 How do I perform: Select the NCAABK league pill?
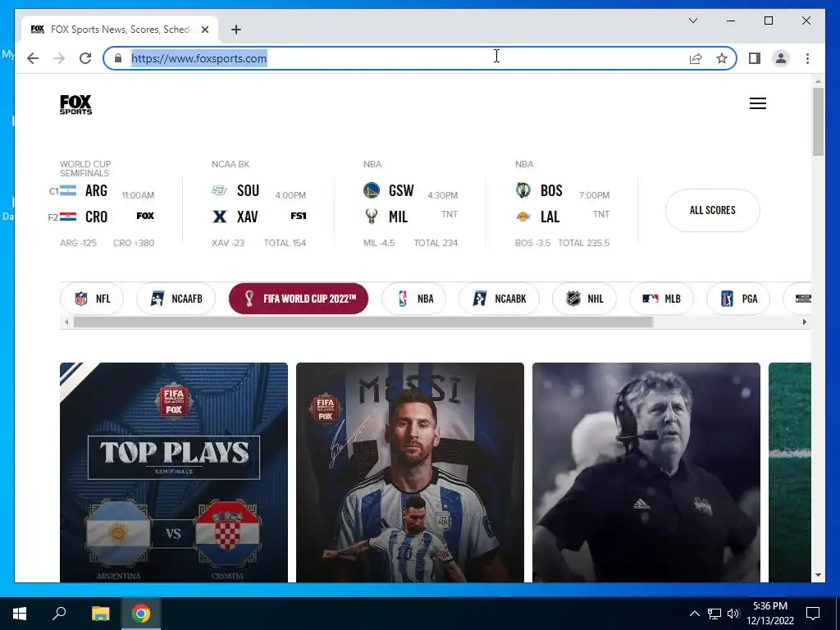pos(500,299)
